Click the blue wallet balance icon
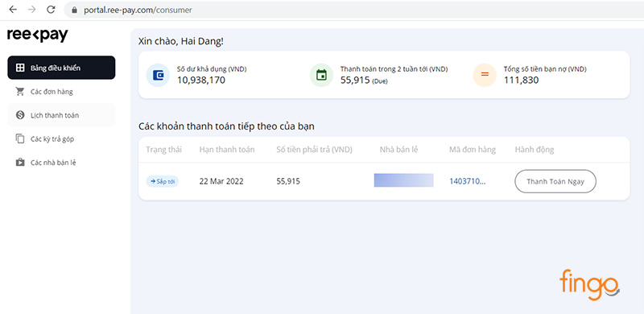 click(x=158, y=75)
